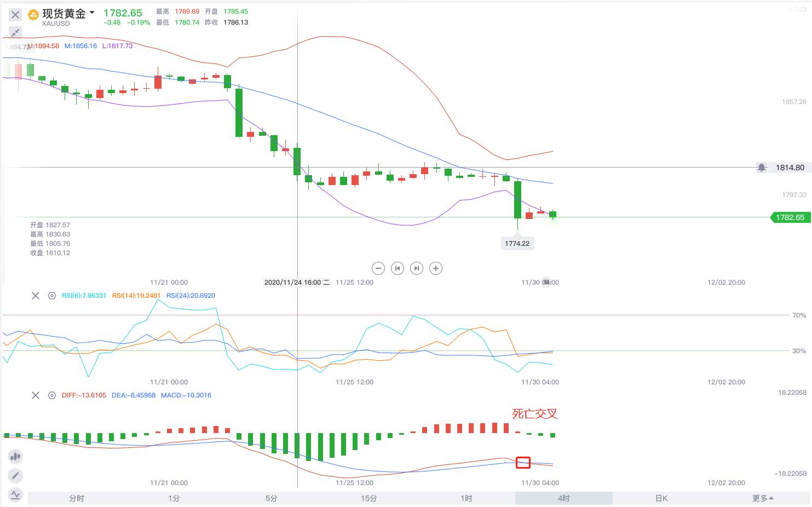
Task: Zoom out the chart with minus button
Action: coord(378,268)
